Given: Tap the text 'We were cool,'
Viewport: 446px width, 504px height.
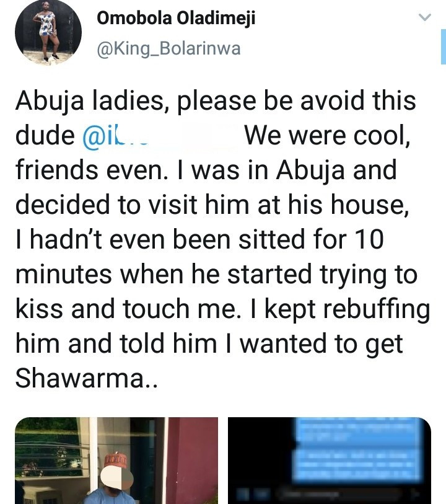Looking at the screenshot, I should tap(327, 136).
